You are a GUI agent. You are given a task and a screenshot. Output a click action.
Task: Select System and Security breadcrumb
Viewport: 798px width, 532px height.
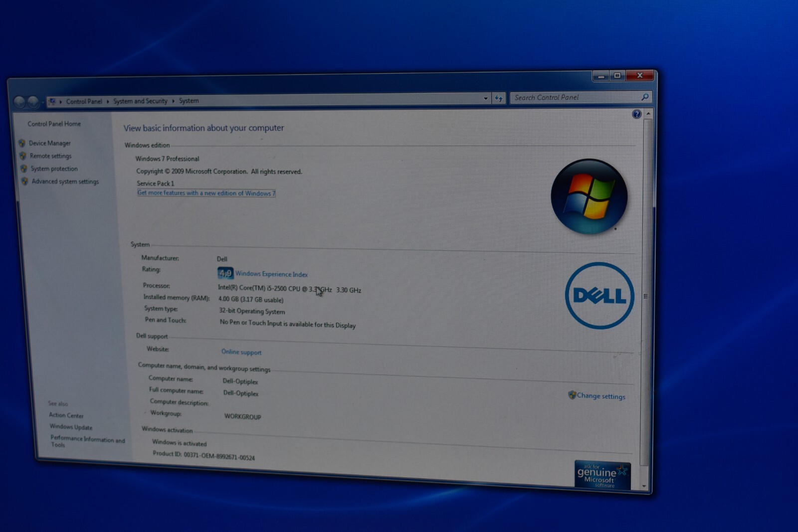pos(140,101)
